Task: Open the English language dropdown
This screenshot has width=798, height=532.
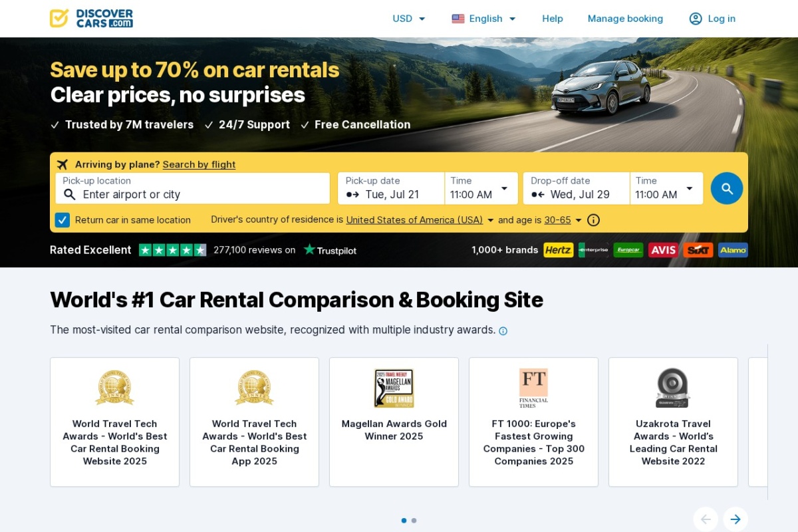Action: [x=484, y=19]
